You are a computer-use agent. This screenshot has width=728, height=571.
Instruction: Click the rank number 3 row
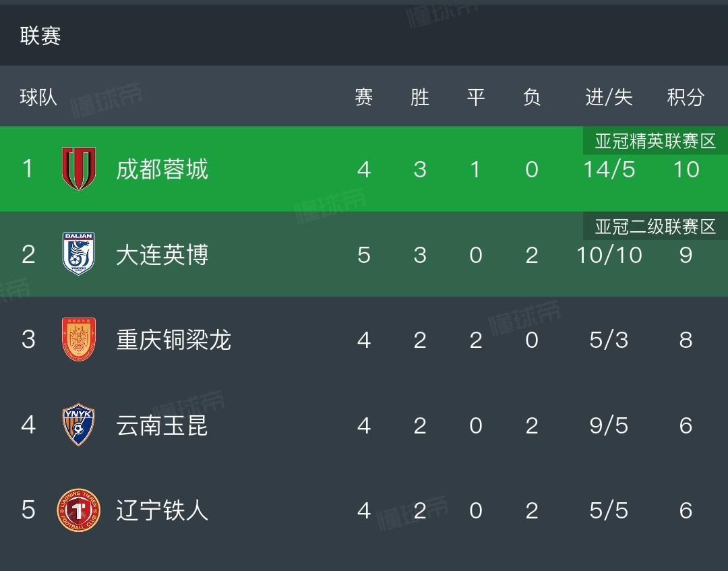coord(364,339)
